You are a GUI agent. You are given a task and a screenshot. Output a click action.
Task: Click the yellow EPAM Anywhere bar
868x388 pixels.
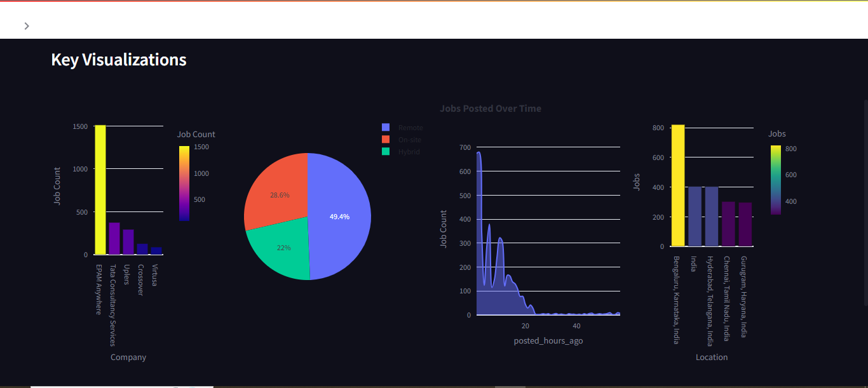(100, 191)
